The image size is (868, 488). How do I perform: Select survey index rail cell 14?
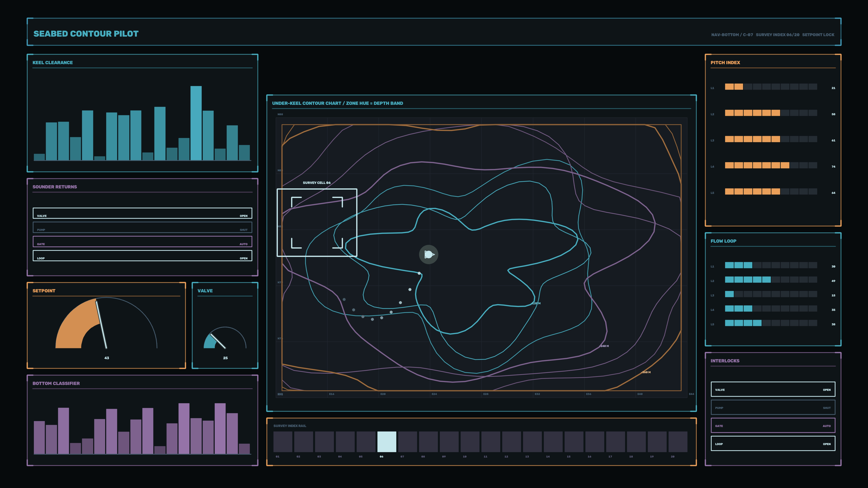553,442
